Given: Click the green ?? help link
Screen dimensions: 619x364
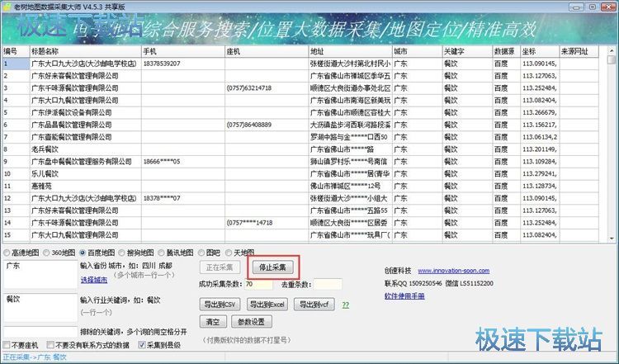Looking at the screenshot, I should [x=346, y=305].
